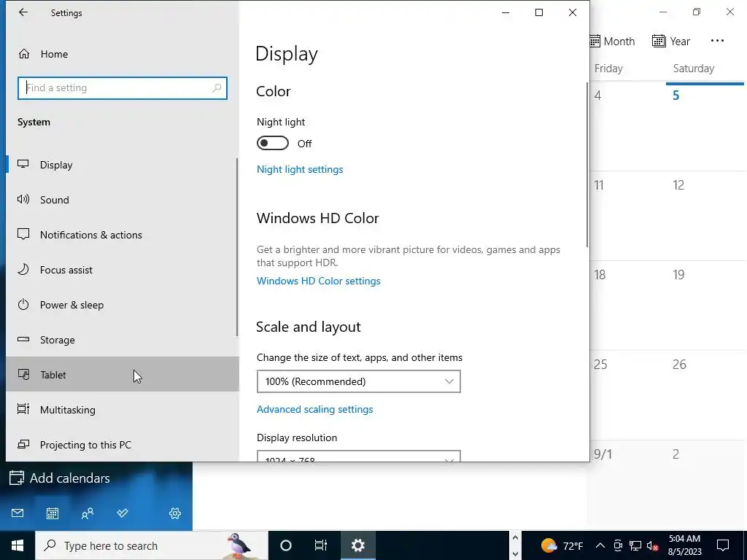Click the Power & sleep icon
The image size is (747, 560).
(23, 304)
